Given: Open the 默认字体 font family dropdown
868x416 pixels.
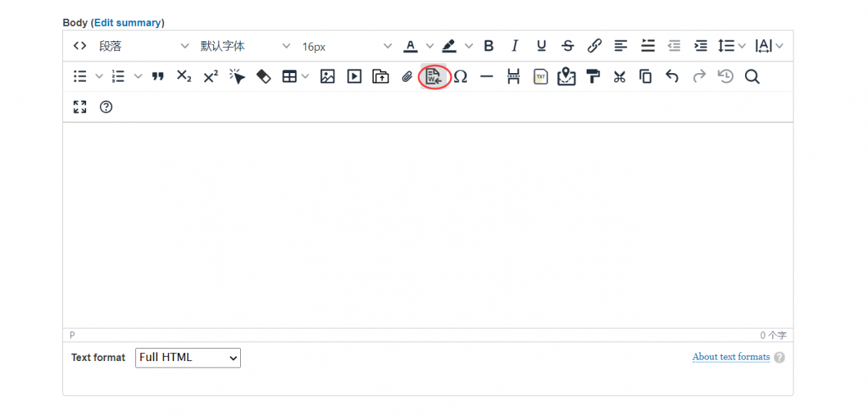Looking at the screenshot, I should pyautogui.click(x=245, y=46).
